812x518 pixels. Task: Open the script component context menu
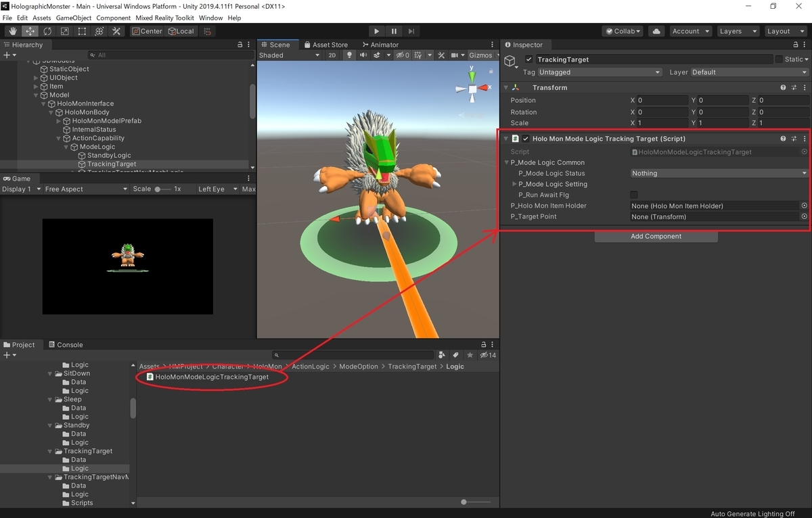pos(805,139)
